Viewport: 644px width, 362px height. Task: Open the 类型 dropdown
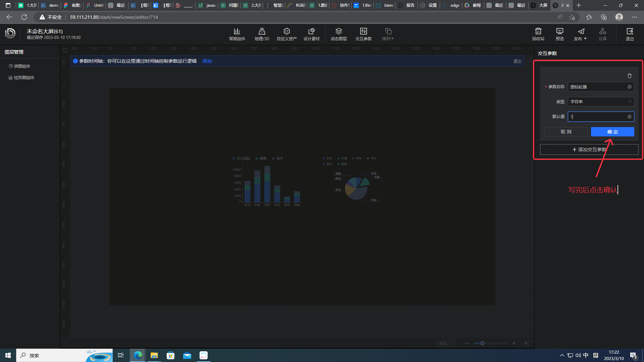click(x=600, y=102)
